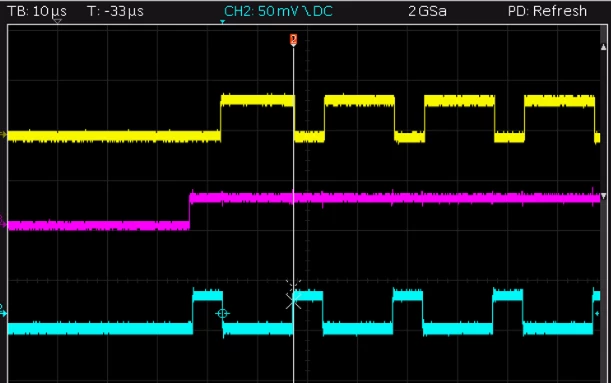The width and height of the screenshot is (611, 383).
Task: Select the yellow channel ground level arrow
Action: point(4,135)
